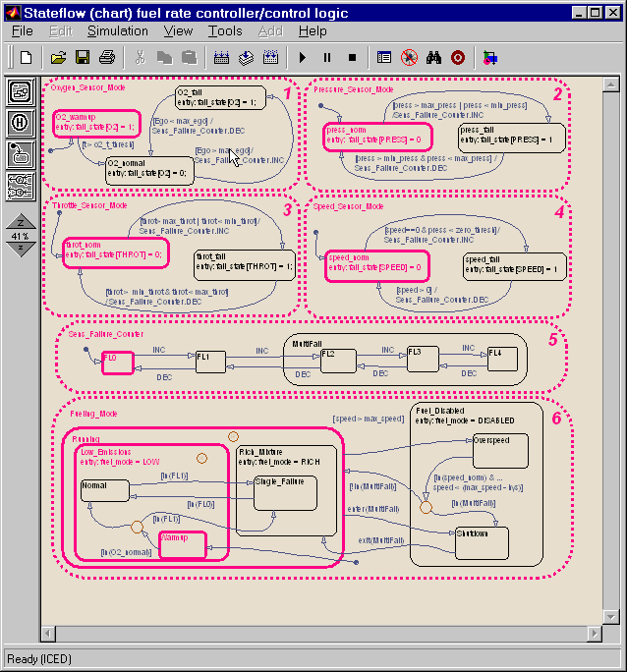The width and height of the screenshot is (627, 672).
Task: Open a file with the folder icon
Action: tap(58, 57)
